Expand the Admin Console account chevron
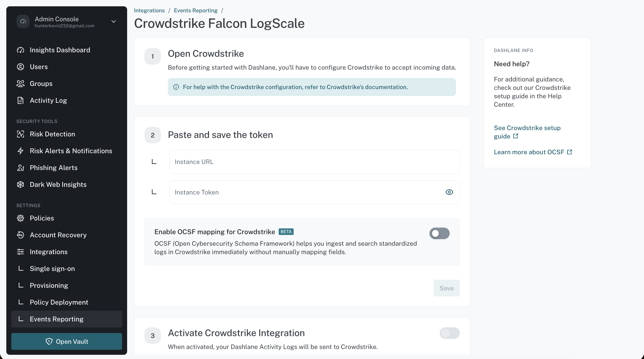 click(x=114, y=22)
